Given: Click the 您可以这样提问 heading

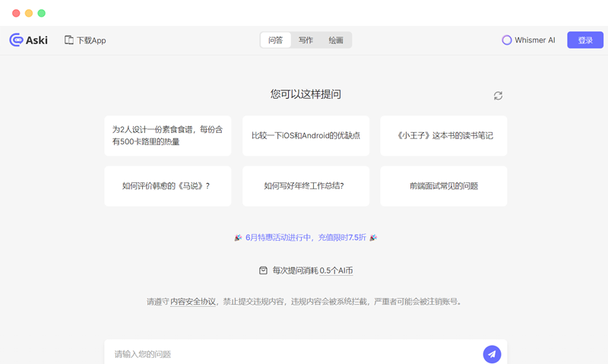Looking at the screenshot, I should (306, 94).
